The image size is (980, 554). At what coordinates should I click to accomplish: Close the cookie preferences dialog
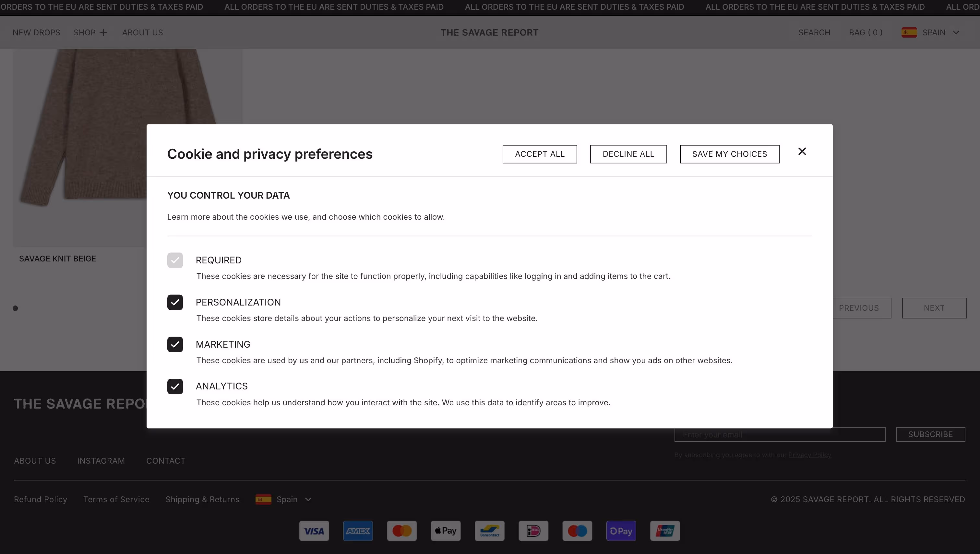point(802,151)
